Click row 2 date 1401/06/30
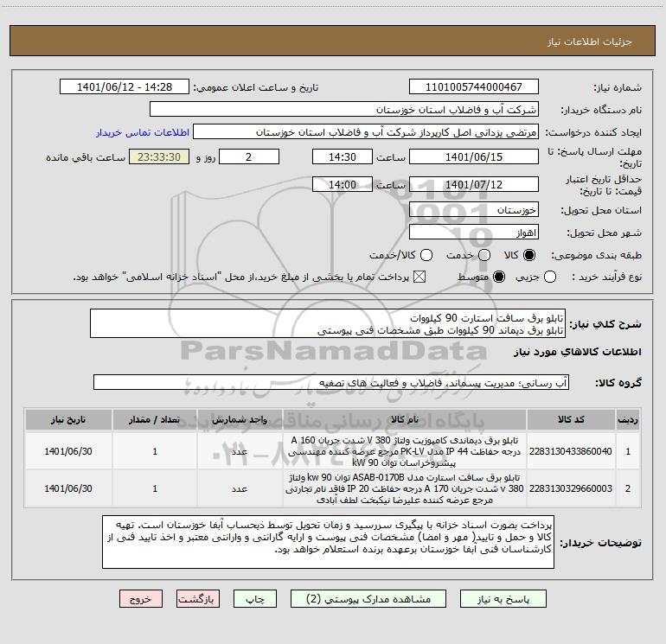The image size is (666, 644). tap(68, 488)
